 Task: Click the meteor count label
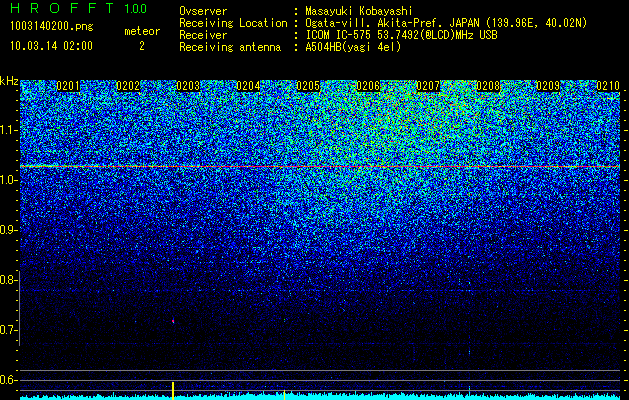point(142,31)
